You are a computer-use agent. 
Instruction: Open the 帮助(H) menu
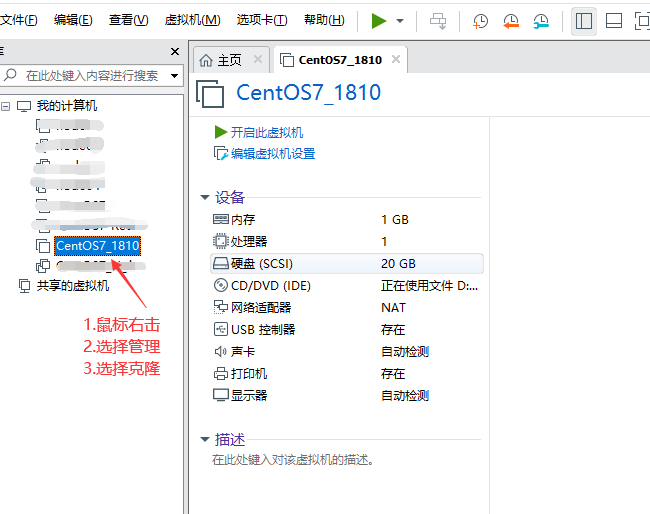(324, 19)
